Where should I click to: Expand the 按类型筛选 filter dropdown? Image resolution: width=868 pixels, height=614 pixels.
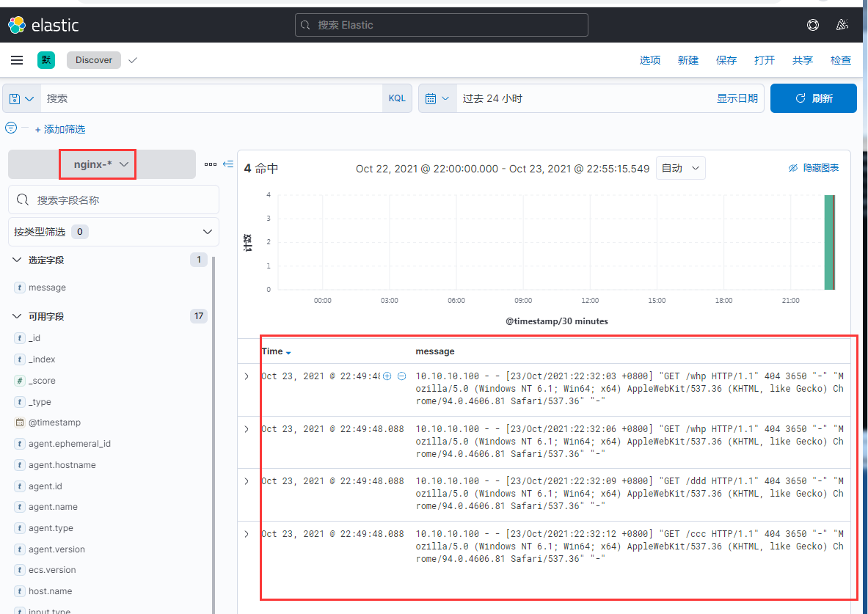pyautogui.click(x=114, y=231)
